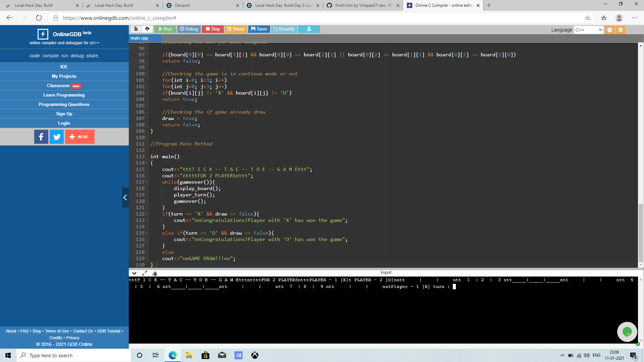Open the GDB Tutorial link in the footer
The height and width of the screenshot is (362, 644).
click(x=109, y=331)
